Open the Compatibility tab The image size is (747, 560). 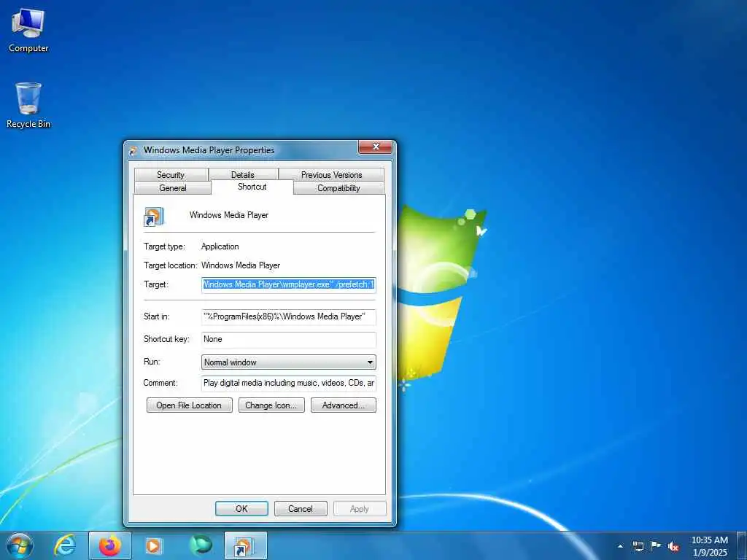[338, 188]
